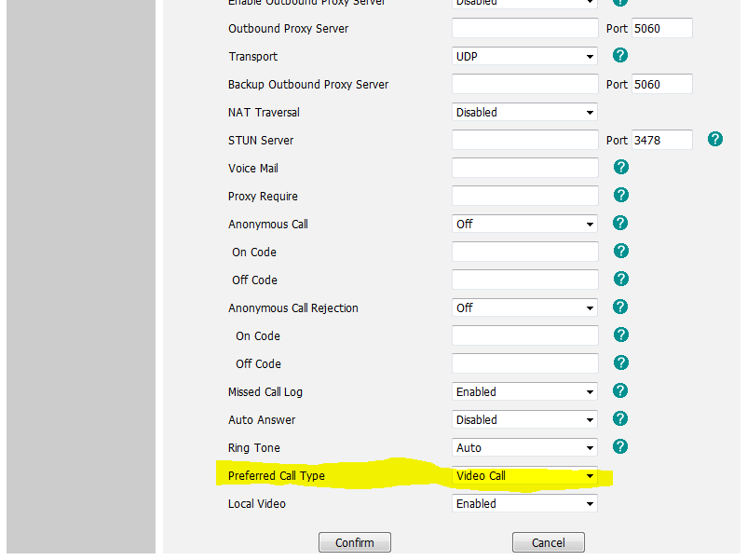
Task: Expand the NAT Traversal dropdown
Action: 524,113
